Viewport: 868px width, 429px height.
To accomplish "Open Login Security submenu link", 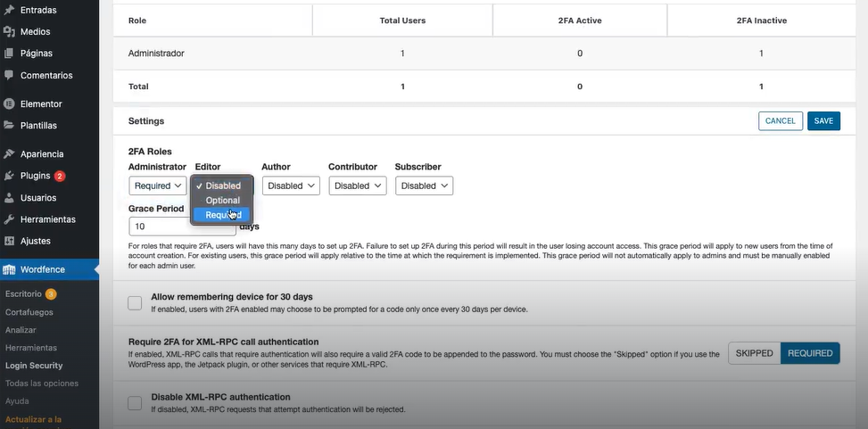I will point(34,366).
